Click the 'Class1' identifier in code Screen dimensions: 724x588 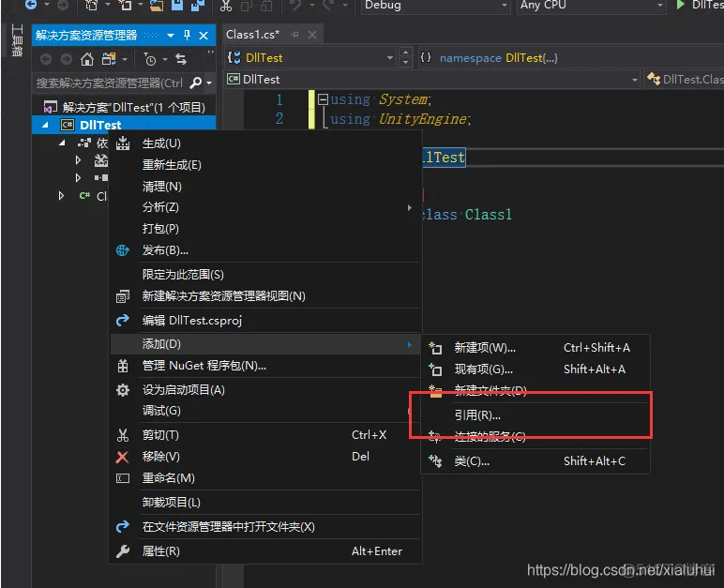point(488,215)
